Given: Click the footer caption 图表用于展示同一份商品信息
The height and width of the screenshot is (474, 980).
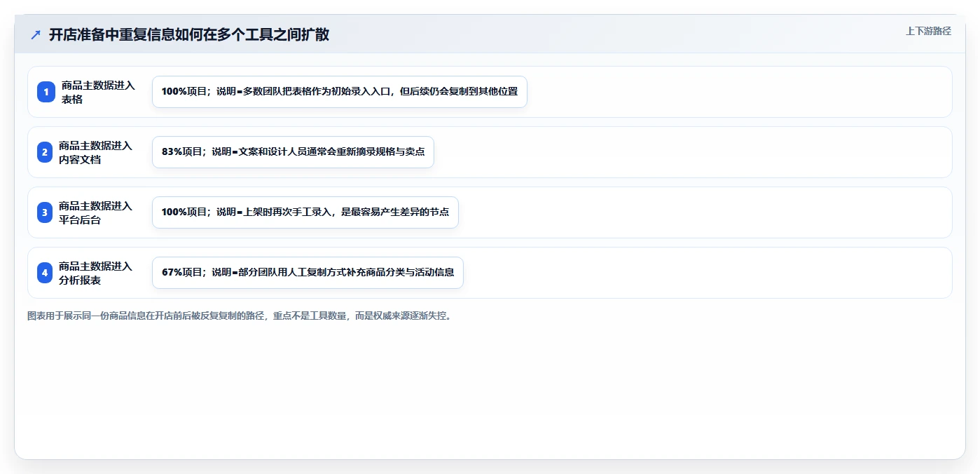Looking at the screenshot, I should pos(240,316).
